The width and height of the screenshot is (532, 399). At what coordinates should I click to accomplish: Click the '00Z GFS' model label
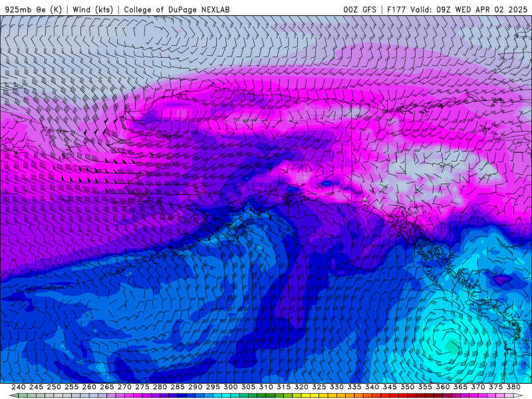coord(360,9)
